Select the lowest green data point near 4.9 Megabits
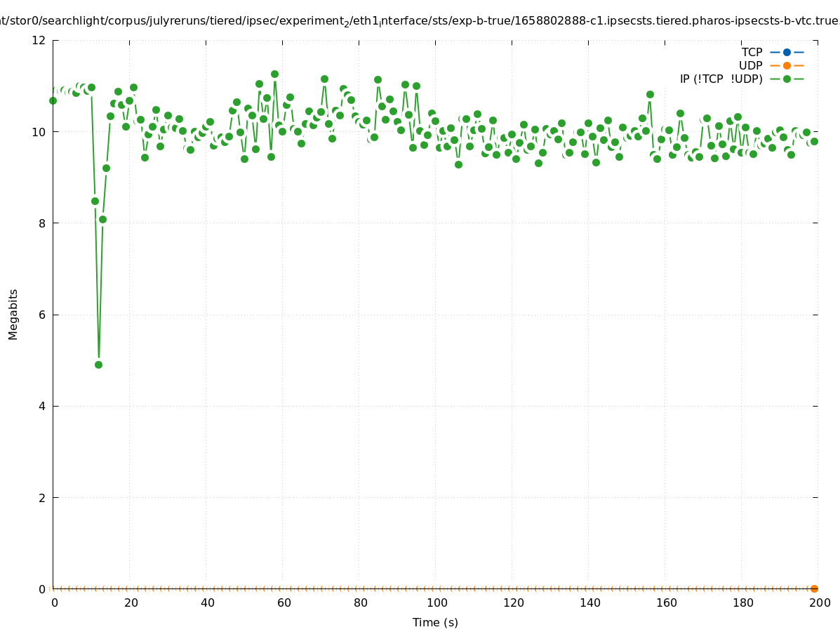The image size is (840, 632). click(x=98, y=364)
